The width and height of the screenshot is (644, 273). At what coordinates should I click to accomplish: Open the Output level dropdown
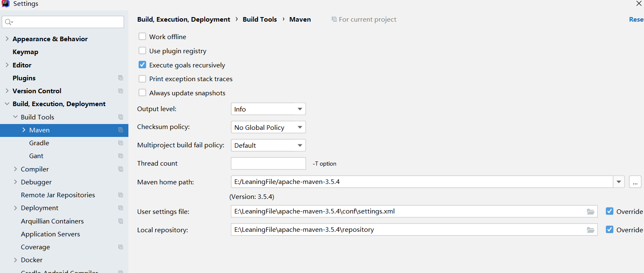268,109
